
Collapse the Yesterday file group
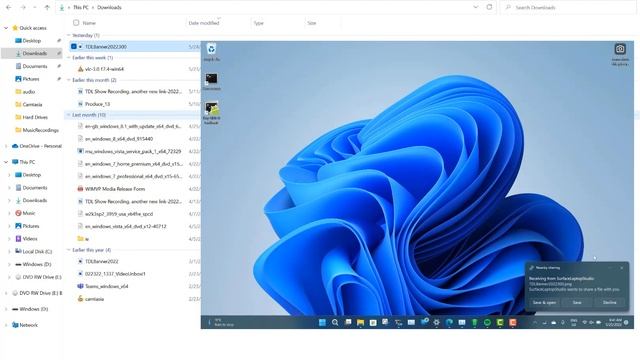(69, 35)
